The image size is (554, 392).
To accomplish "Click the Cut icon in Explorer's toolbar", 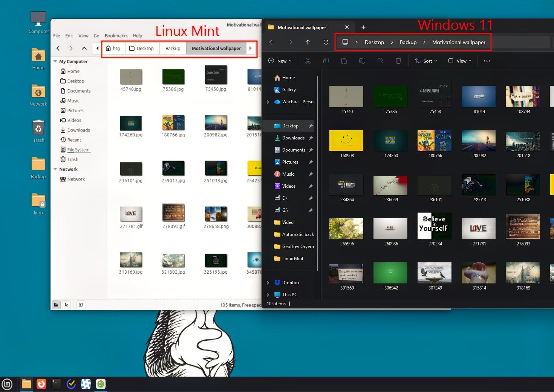I will (x=308, y=61).
